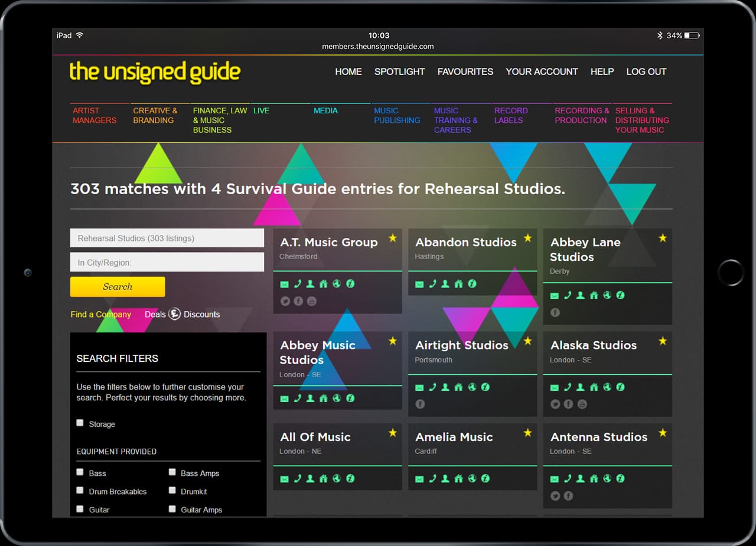Tick the Bass Amps checkbox
Image resolution: width=756 pixels, height=546 pixels.
coord(172,472)
